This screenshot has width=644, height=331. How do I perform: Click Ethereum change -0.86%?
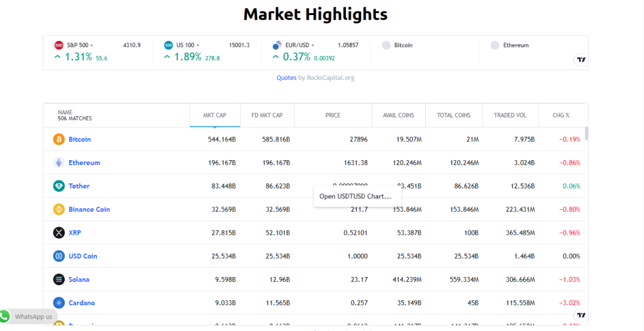point(570,163)
